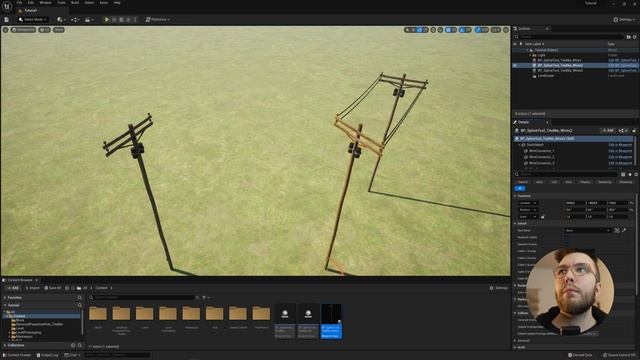Open the Perspective viewport mode button
Image resolution: width=640 pixels, height=360 pixels.
pos(24,30)
